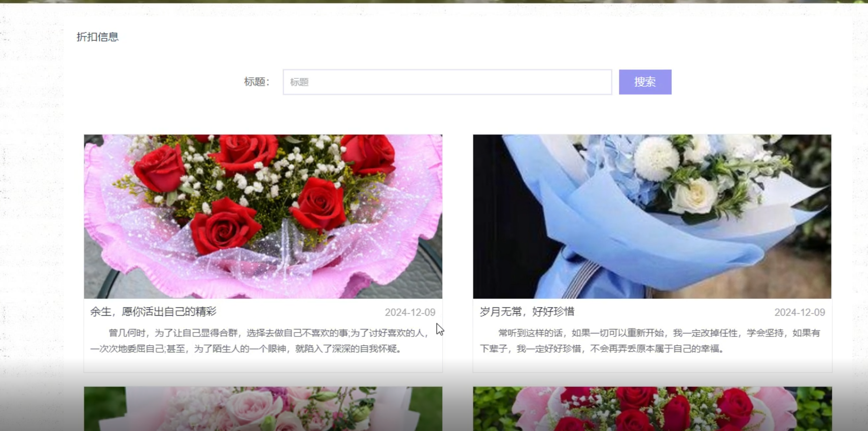Click the summary text starting with 曾几何时
The width and height of the screenshot is (868, 431).
click(269, 333)
